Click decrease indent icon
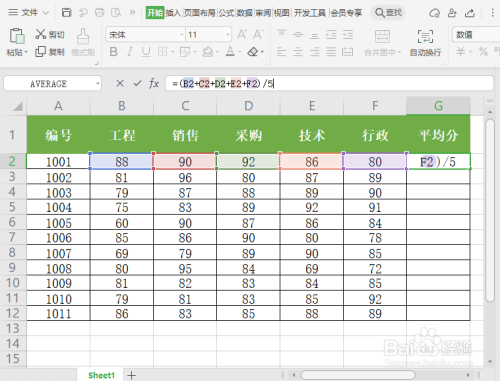Image resolution: width=500 pixels, height=381 pixels. (331, 35)
